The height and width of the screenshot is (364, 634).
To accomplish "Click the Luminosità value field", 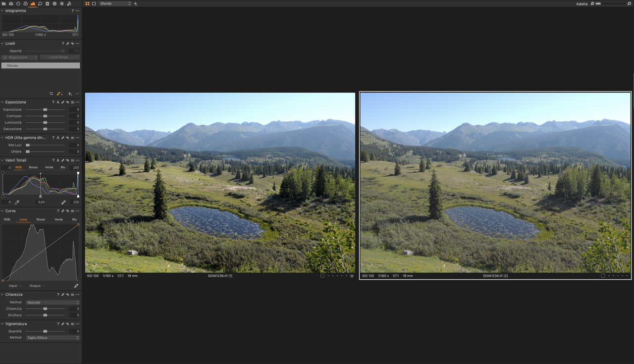I will [x=74, y=122].
